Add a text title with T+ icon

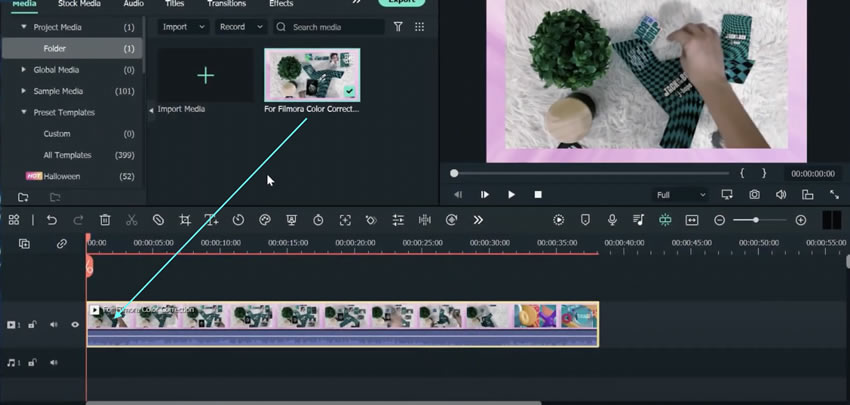(211, 220)
